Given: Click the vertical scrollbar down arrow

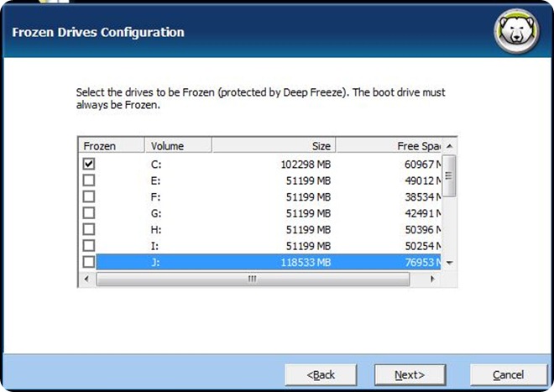Looking at the screenshot, I should (x=449, y=263).
